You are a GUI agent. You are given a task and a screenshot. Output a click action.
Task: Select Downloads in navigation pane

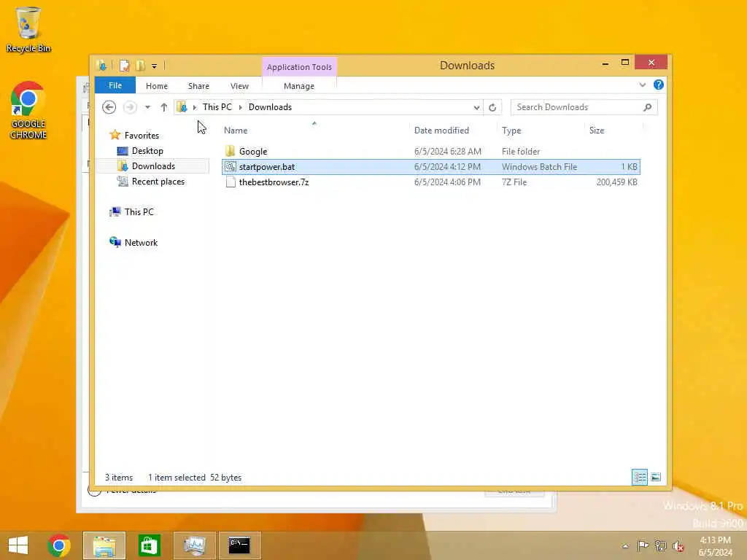(153, 166)
